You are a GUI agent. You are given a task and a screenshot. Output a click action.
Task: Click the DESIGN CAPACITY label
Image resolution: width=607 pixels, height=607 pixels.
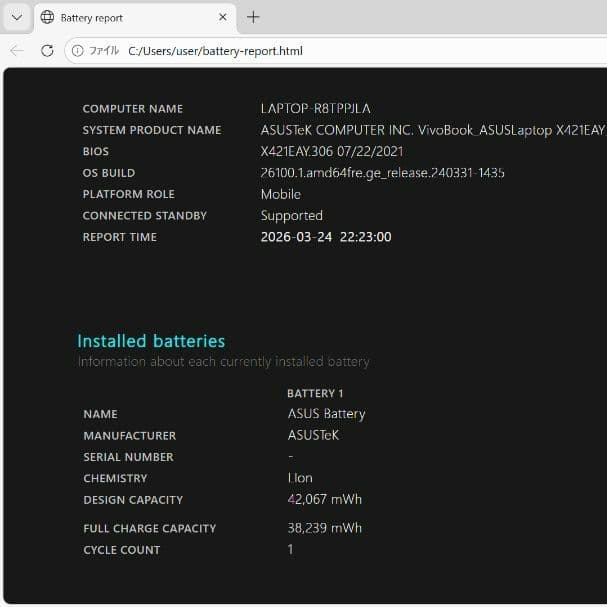point(133,500)
